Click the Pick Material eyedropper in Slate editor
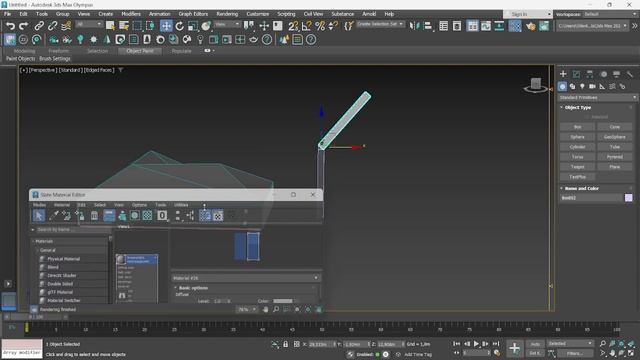The width and height of the screenshot is (640, 360). 53,215
